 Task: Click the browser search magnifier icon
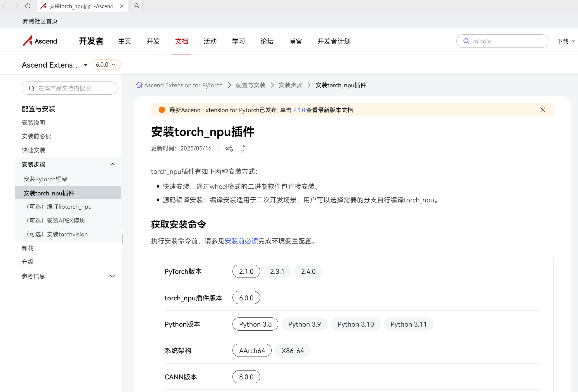click(x=137, y=6)
